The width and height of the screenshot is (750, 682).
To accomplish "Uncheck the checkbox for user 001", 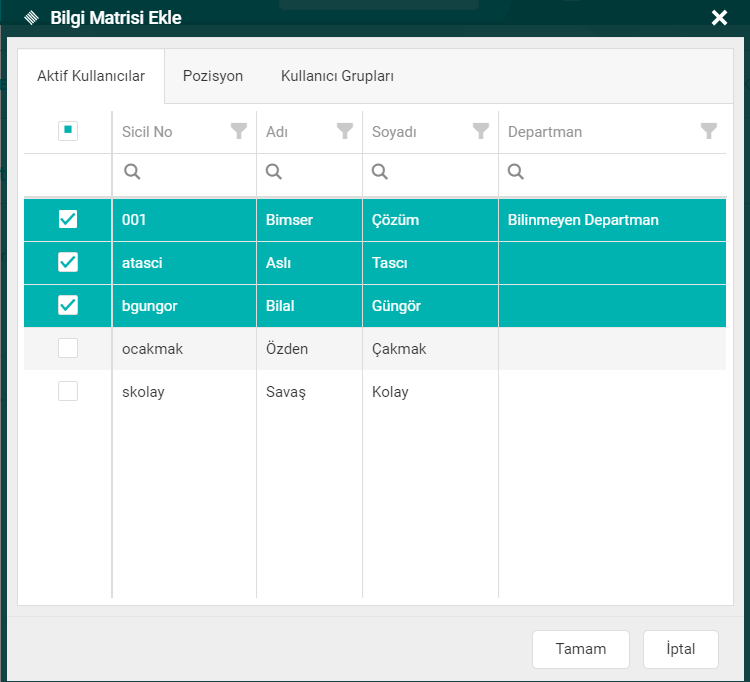I will point(68,220).
